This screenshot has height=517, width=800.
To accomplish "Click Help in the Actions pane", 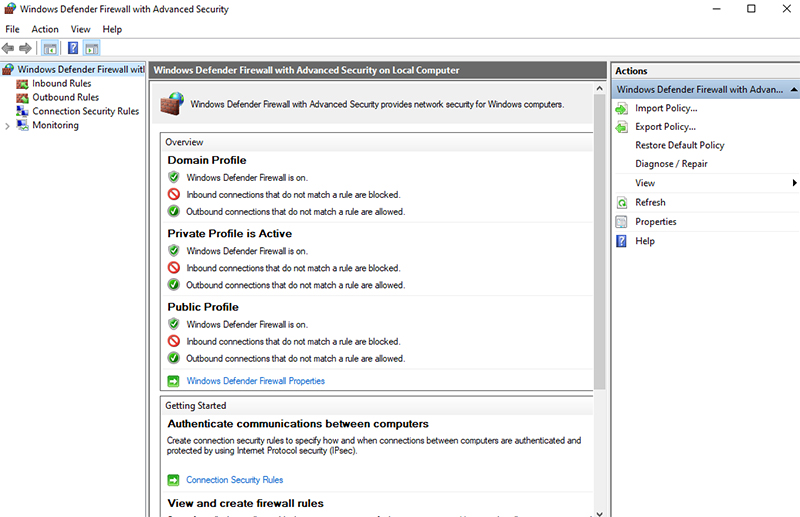I will [644, 241].
